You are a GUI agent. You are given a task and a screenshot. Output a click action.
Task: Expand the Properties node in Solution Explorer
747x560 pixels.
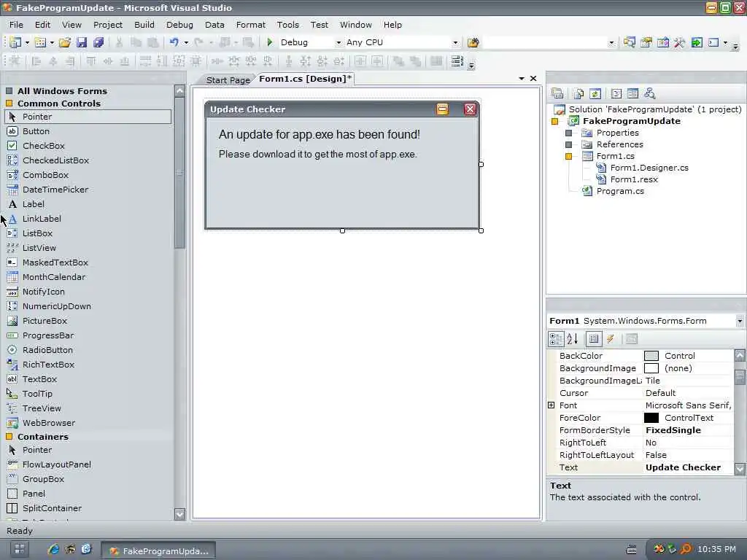568,133
